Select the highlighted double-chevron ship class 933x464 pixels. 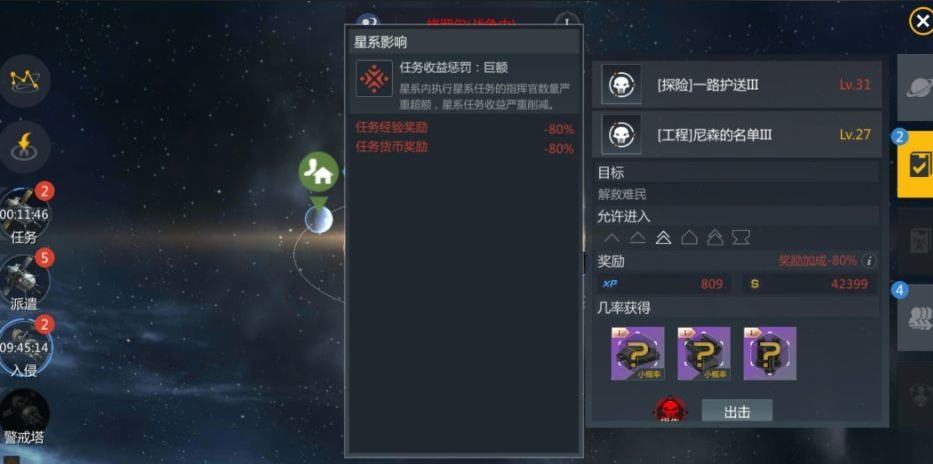pos(663,238)
